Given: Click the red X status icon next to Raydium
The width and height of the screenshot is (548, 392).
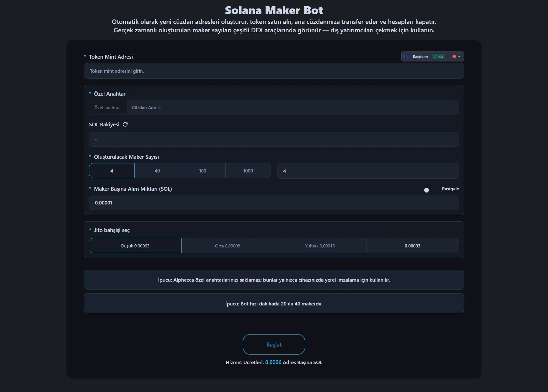Looking at the screenshot, I should tap(454, 56).
